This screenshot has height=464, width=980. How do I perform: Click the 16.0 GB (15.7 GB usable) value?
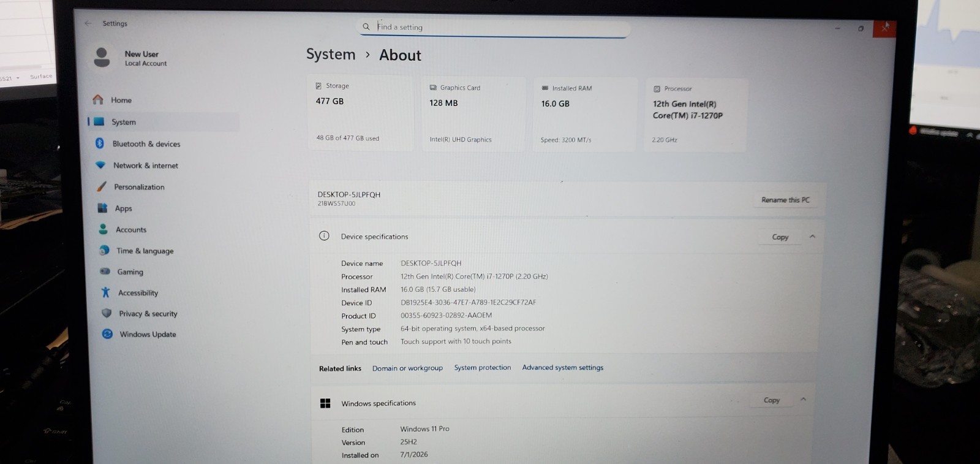click(438, 289)
